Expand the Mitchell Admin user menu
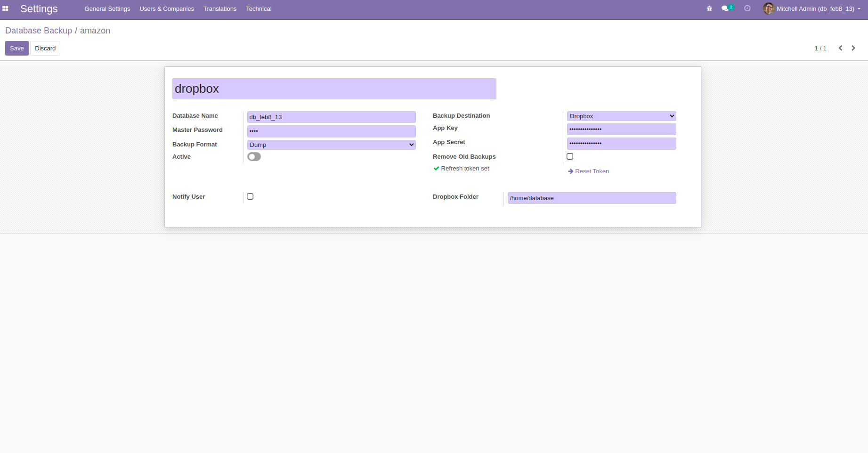 818,8
